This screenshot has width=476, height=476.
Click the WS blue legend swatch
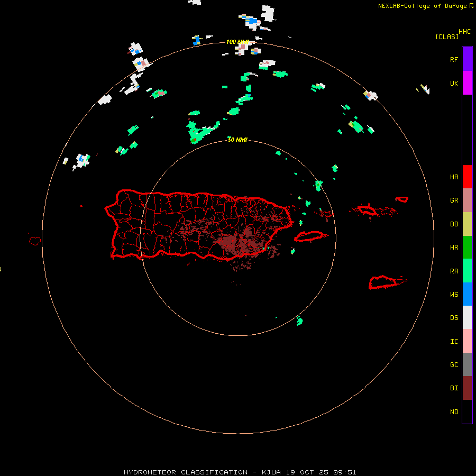467,294
